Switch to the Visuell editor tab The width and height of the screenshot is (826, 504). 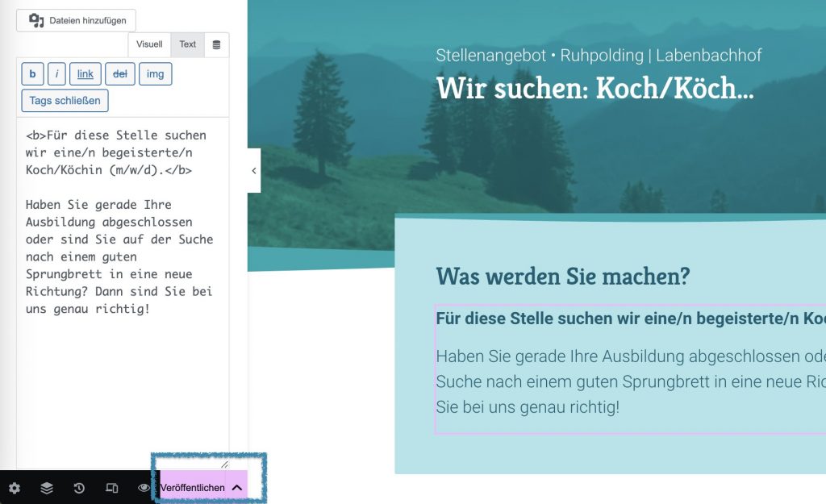pos(149,45)
